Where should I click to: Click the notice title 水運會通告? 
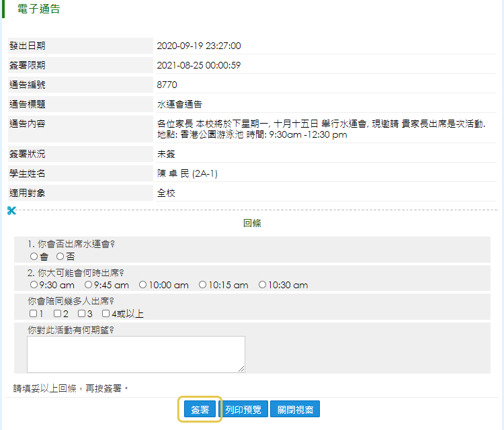pos(179,104)
